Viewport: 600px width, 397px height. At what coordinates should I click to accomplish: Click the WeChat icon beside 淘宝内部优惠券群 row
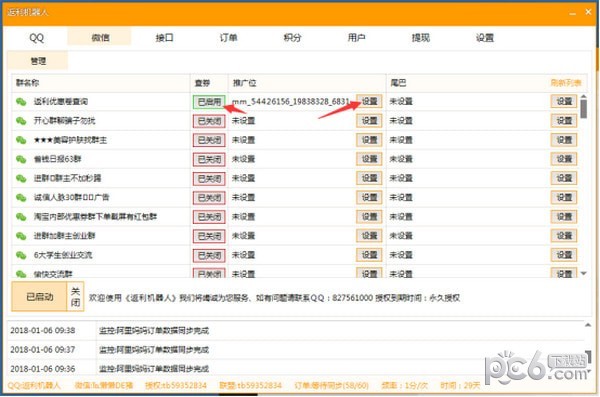(21, 217)
